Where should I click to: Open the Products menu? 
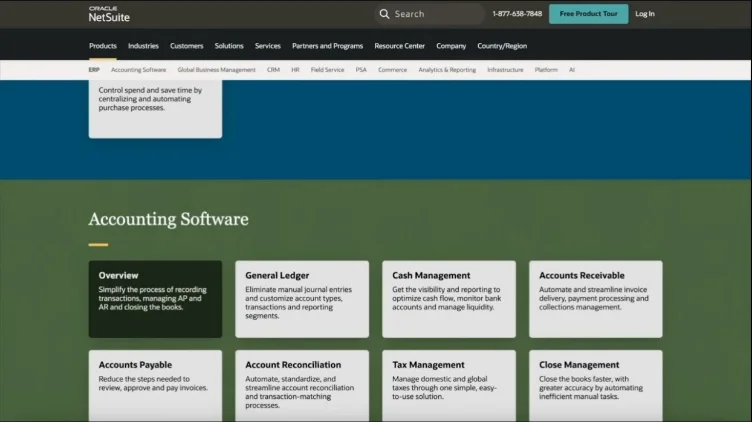click(103, 46)
